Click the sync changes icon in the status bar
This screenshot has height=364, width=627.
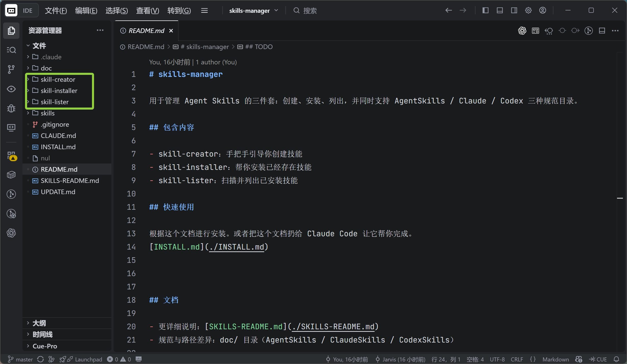point(40,359)
